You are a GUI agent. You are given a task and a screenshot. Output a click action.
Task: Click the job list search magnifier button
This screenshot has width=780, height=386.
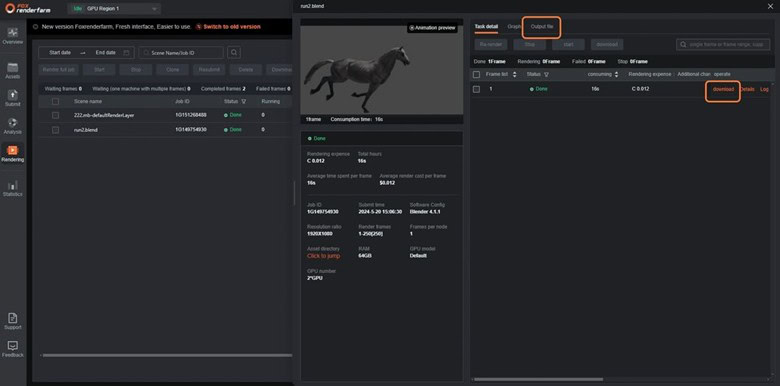click(234, 52)
